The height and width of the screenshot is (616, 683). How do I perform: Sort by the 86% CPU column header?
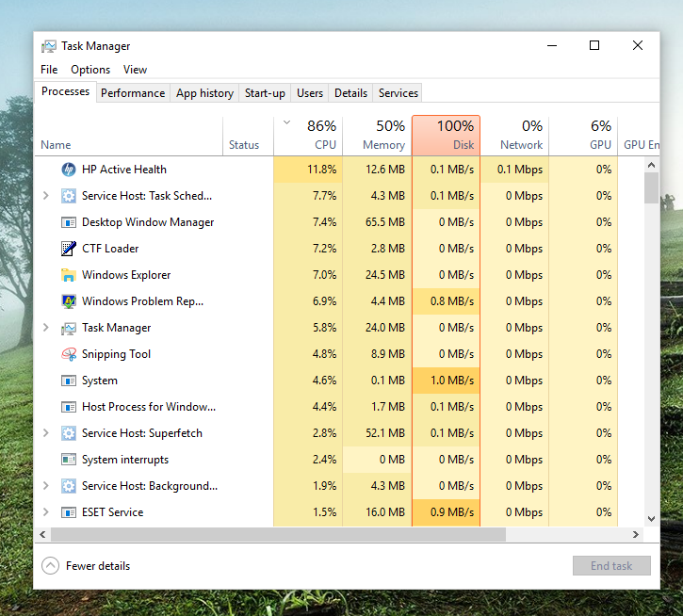click(308, 136)
